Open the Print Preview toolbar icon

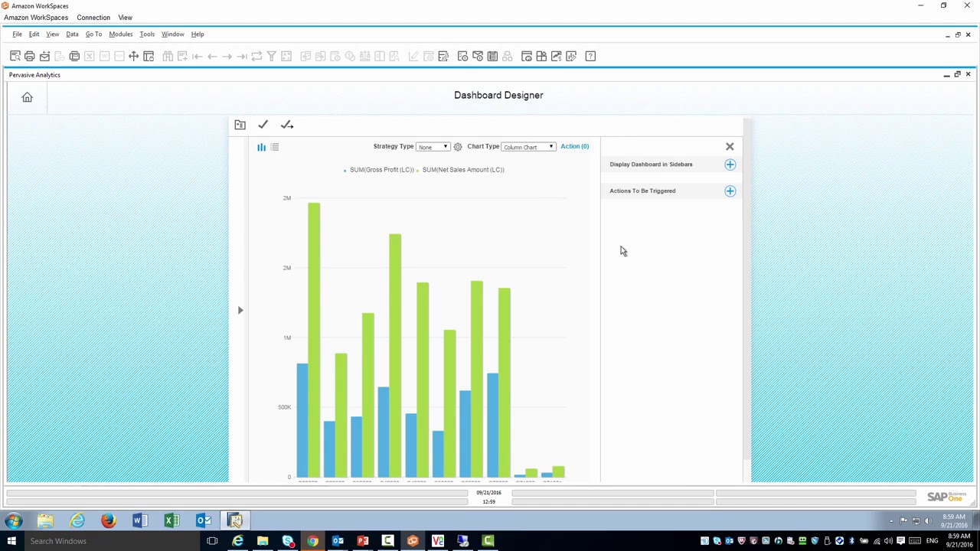pyautogui.click(x=15, y=56)
